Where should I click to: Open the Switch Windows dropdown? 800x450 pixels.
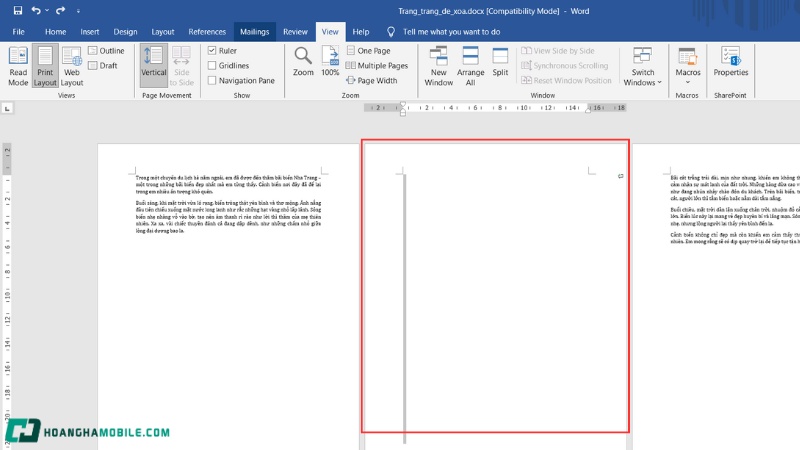coord(643,77)
